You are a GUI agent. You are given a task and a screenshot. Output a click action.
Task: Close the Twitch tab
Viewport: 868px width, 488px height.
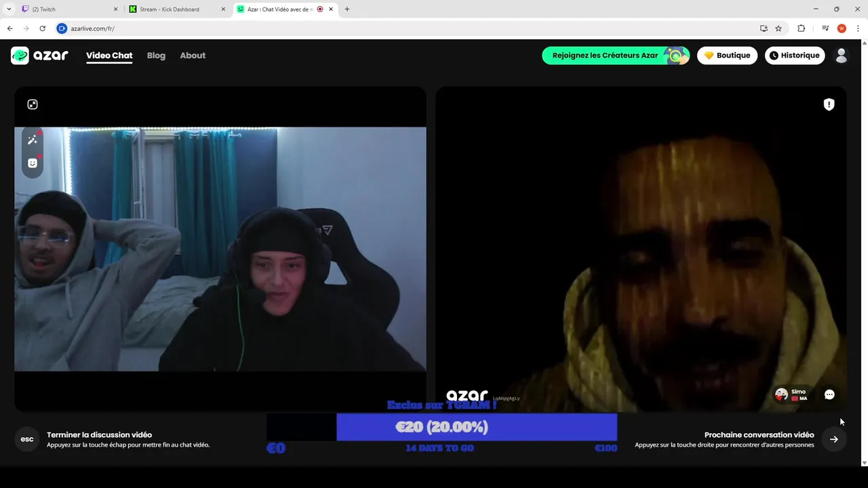click(115, 9)
